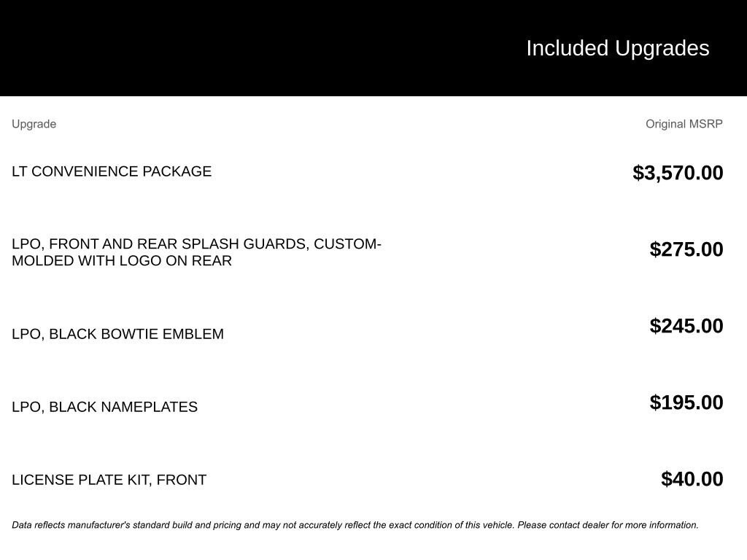Click the LPO, BLACK BOWTIE EMBLEM entry
This screenshot has width=747, height=560.
(117, 334)
